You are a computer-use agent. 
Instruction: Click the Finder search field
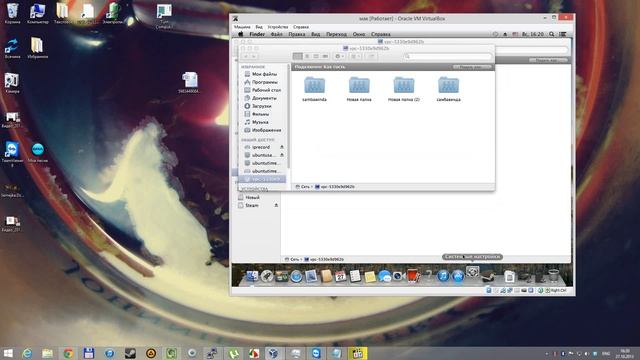point(448,56)
